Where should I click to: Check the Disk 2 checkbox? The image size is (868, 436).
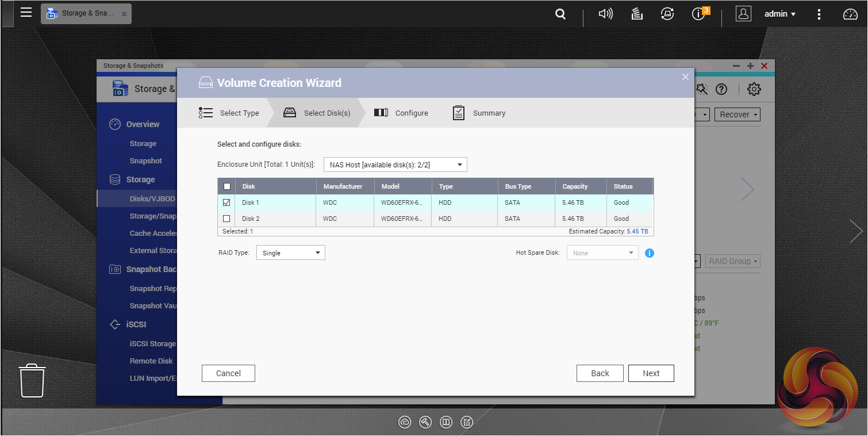226,219
